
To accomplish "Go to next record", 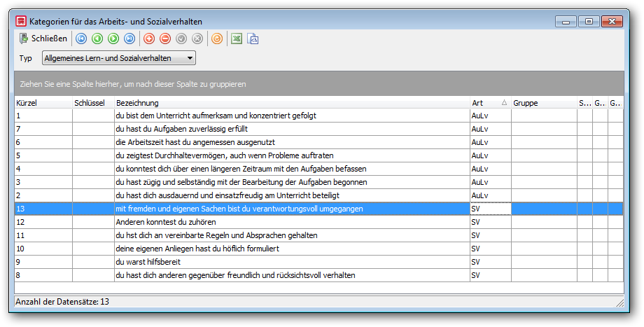I will [113, 39].
